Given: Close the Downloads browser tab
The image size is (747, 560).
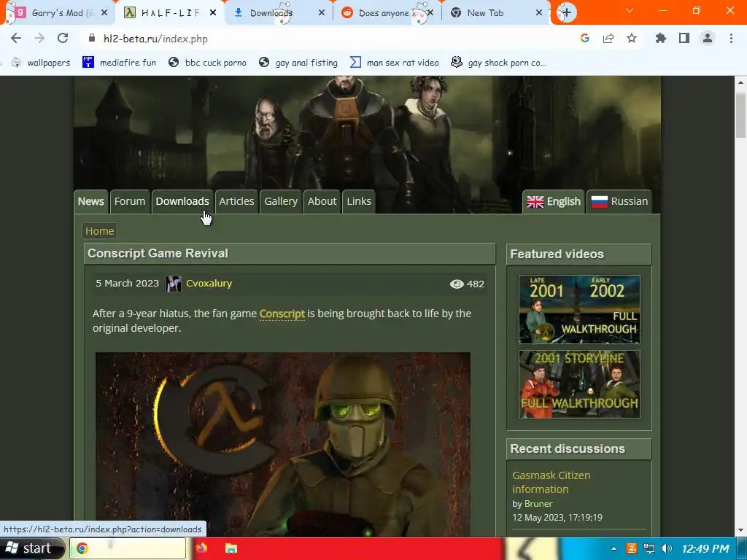Looking at the screenshot, I should [322, 13].
